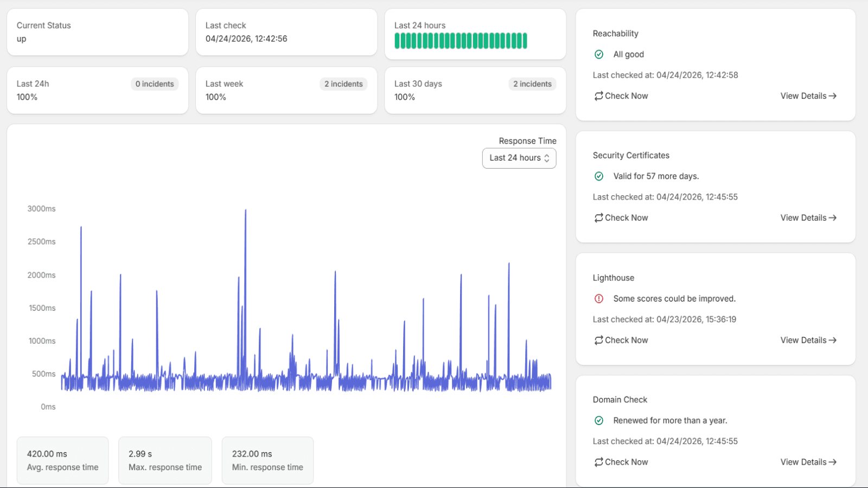The height and width of the screenshot is (488, 868).
Task: Click arrow icon of Domain Check View Details
Action: pos(833,463)
